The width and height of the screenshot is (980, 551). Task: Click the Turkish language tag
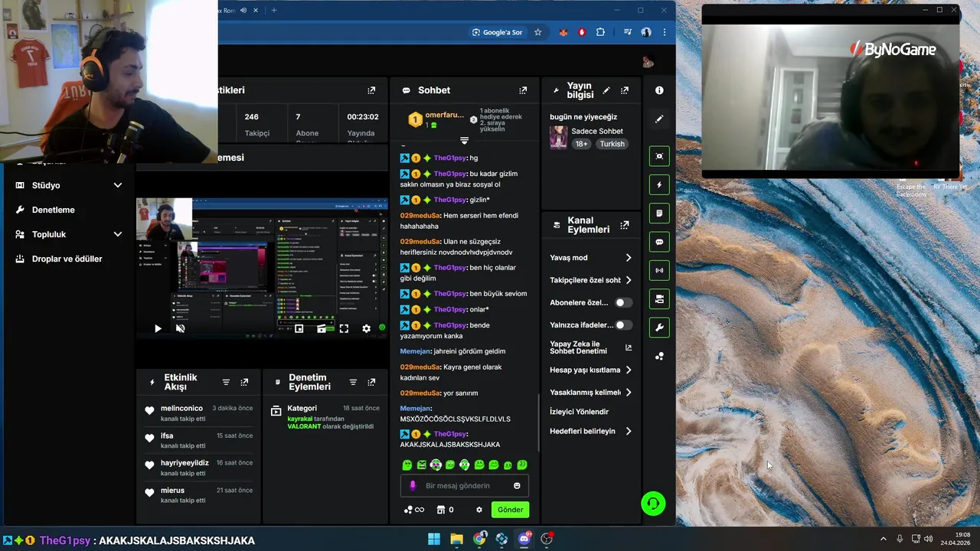pos(612,144)
